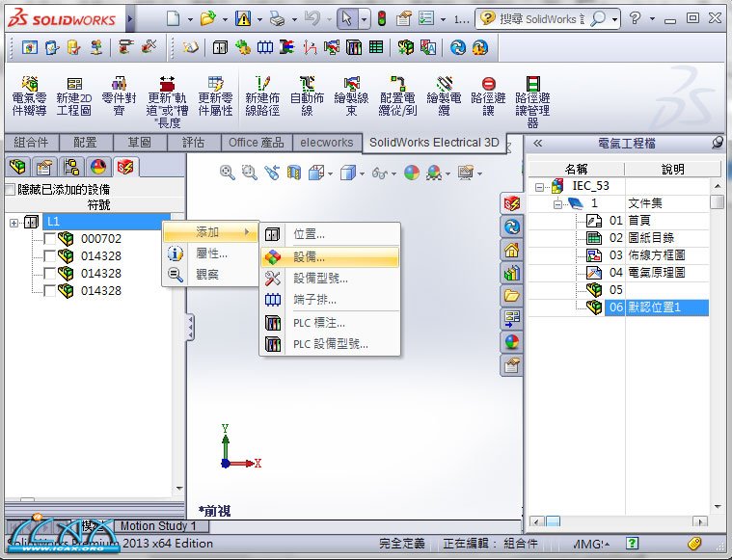Open the FeatureManager design tree tab icon
Screen dimensions: 732x560
pyautogui.click(x=17, y=166)
